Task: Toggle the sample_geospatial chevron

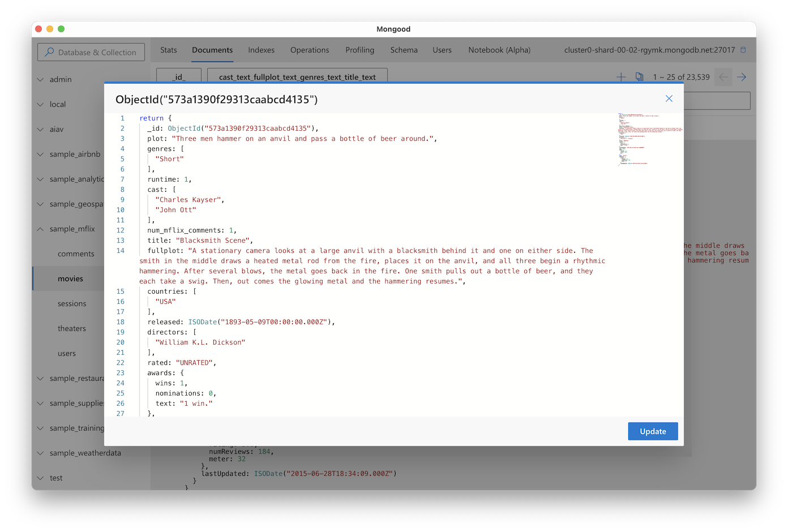Action: coord(40,204)
